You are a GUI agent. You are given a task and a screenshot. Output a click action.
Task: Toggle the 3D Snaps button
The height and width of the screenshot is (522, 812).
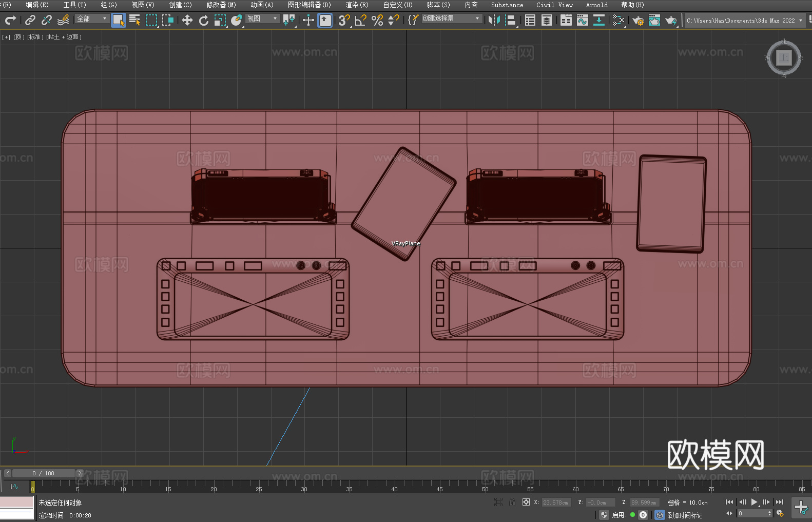point(344,20)
